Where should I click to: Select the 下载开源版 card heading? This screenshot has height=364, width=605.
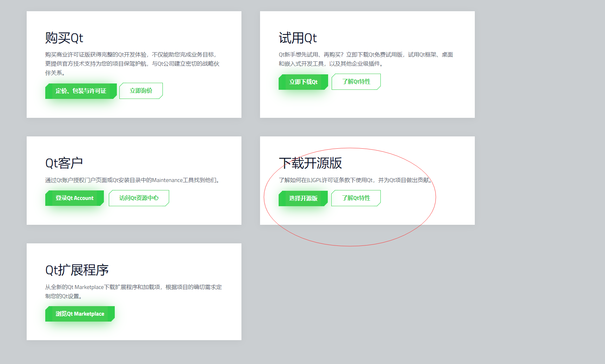(310, 163)
